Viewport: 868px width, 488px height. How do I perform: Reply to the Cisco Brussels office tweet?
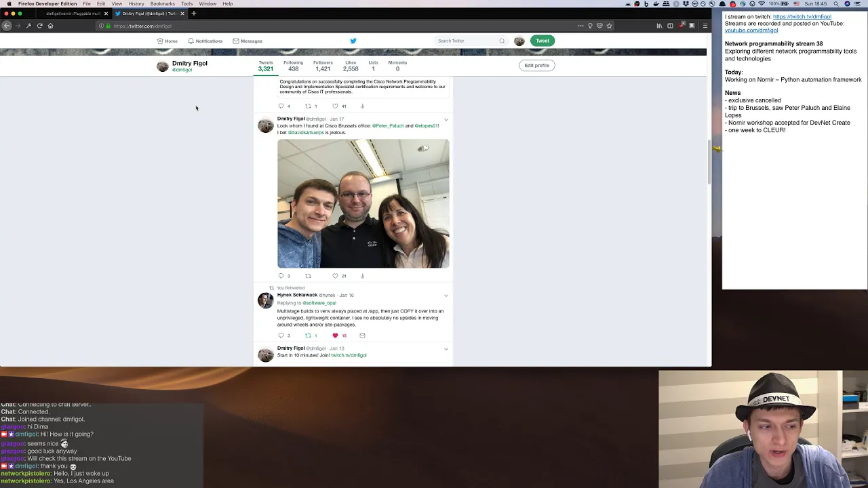click(281, 276)
